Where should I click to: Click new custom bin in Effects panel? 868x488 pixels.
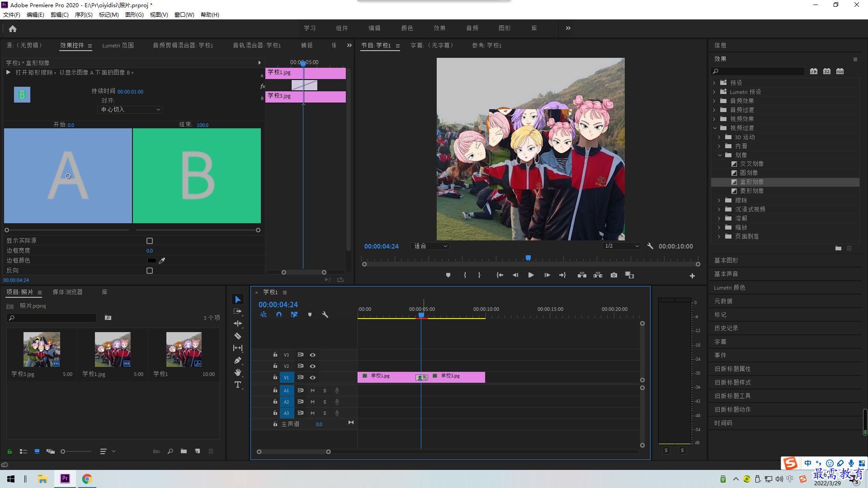838,249
